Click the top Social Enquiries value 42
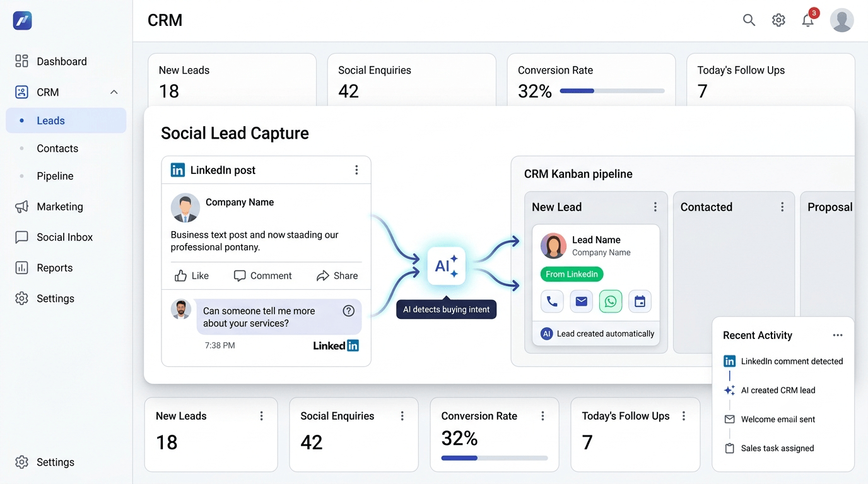868x484 pixels. click(x=348, y=91)
